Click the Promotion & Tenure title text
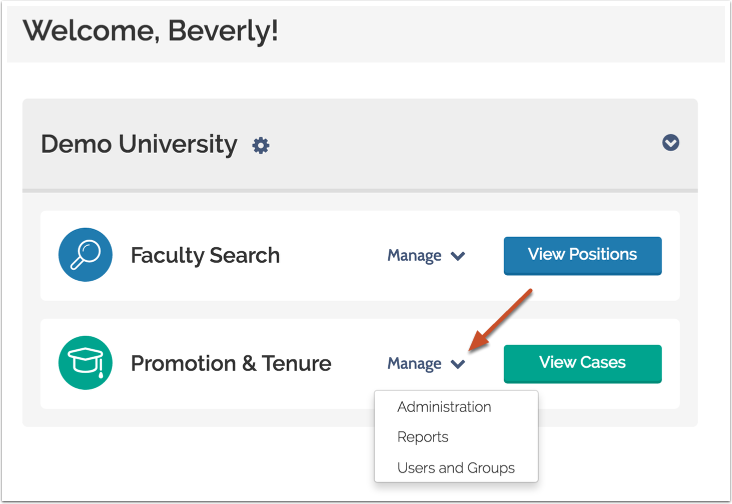Screen dimensions: 732x504 tap(231, 363)
